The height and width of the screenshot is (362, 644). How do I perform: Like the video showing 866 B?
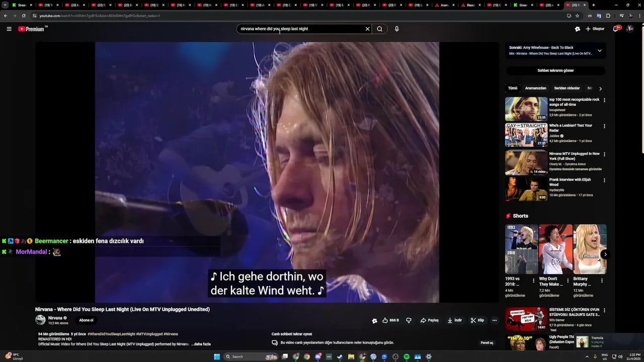(390, 320)
